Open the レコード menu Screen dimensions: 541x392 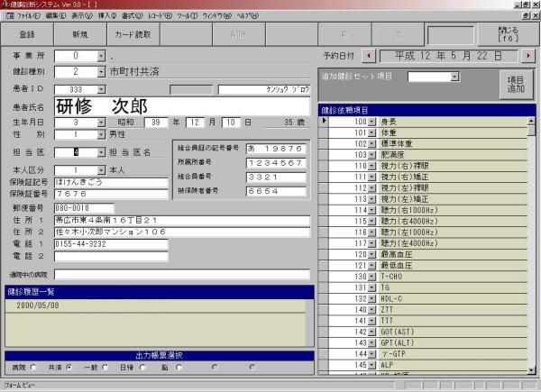(x=160, y=16)
